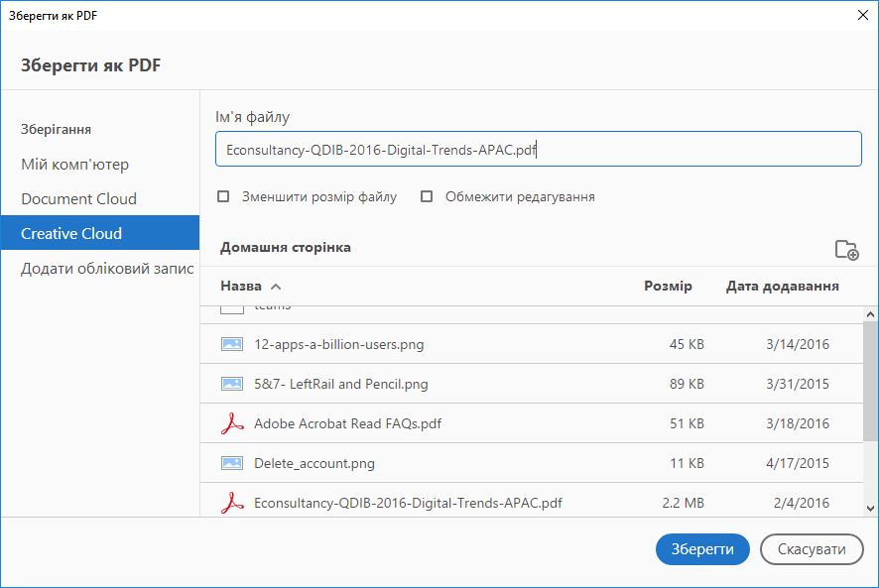Viewport: 879px width, 588px height.
Task: Enable Обмежити редагування checkbox
Action: pyautogui.click(x=427, y=196)
